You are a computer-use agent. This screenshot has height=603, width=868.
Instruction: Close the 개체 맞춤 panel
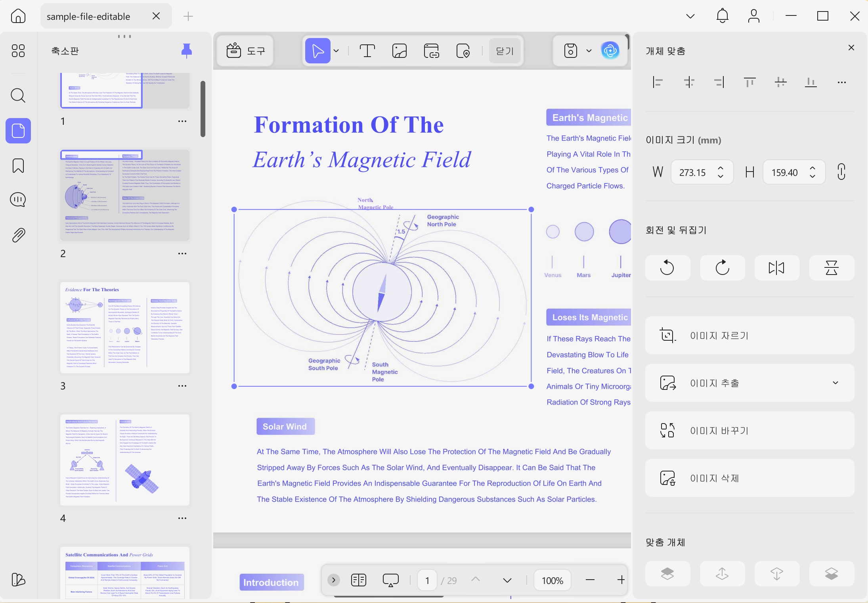coord(851,48)
